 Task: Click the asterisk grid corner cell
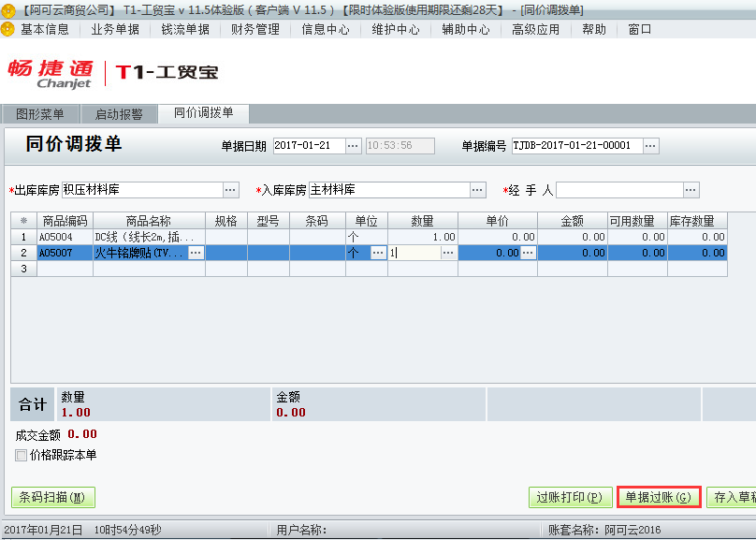click(x=23, y=221)
